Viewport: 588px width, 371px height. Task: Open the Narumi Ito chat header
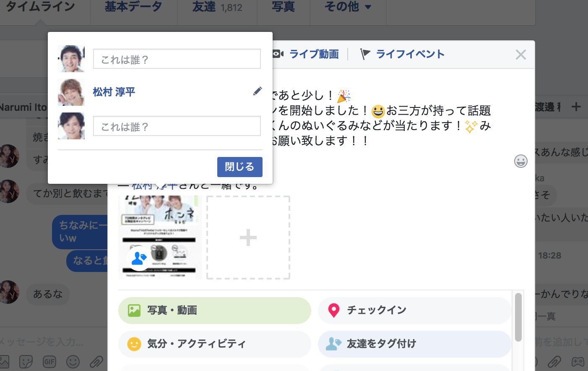(x=23, y=107)
